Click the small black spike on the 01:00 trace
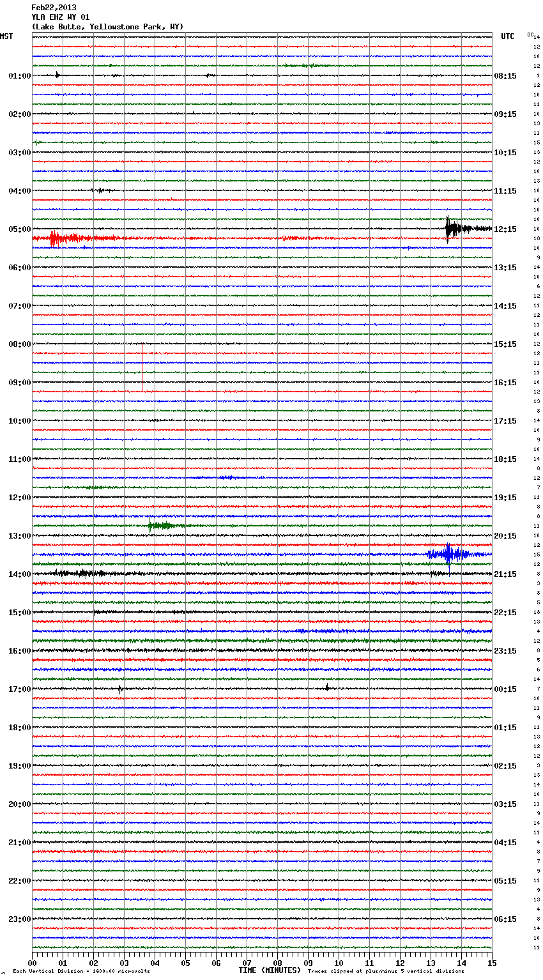Viewport: 543px width, 980px height. tap(57, 75)
